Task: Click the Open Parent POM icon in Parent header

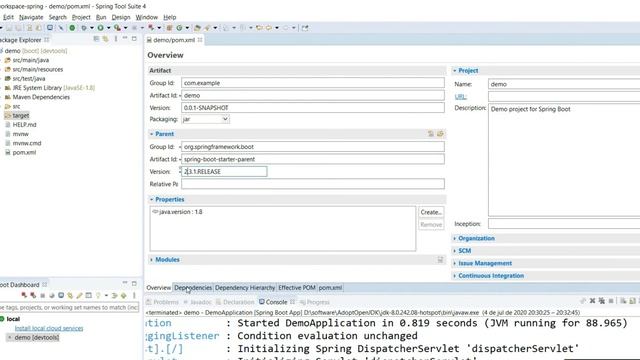Action: pos(440,134)
